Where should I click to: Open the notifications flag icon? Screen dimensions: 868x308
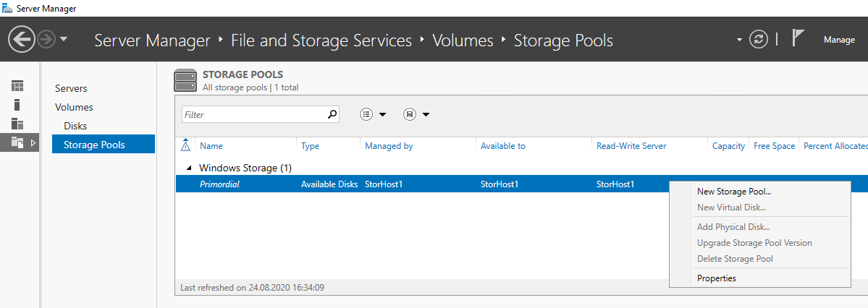798,38
